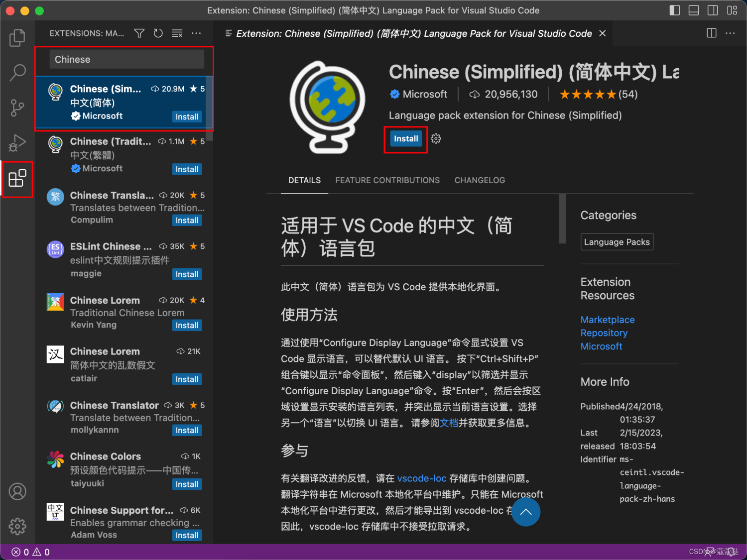Image resolution: width=747 pixels, height=560 pixels.
Task: Toggle primary side bar from title bar
Action: [x=675, y=10]
